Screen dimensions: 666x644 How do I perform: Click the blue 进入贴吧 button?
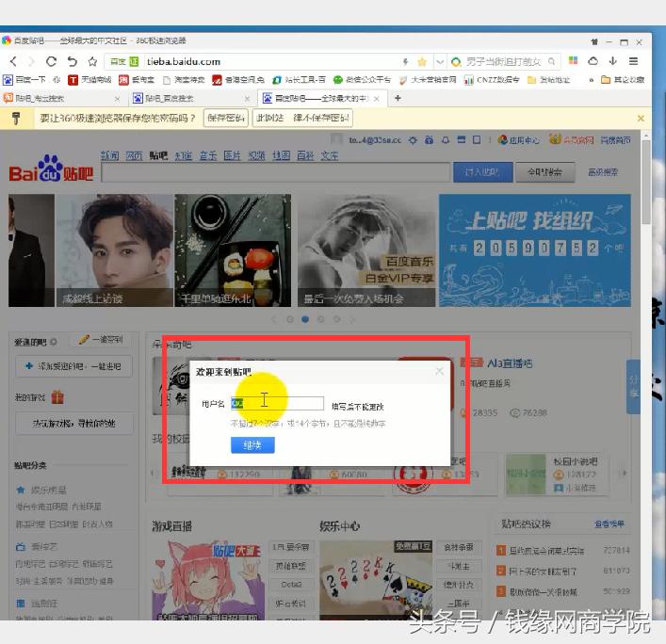click(482, 172)
